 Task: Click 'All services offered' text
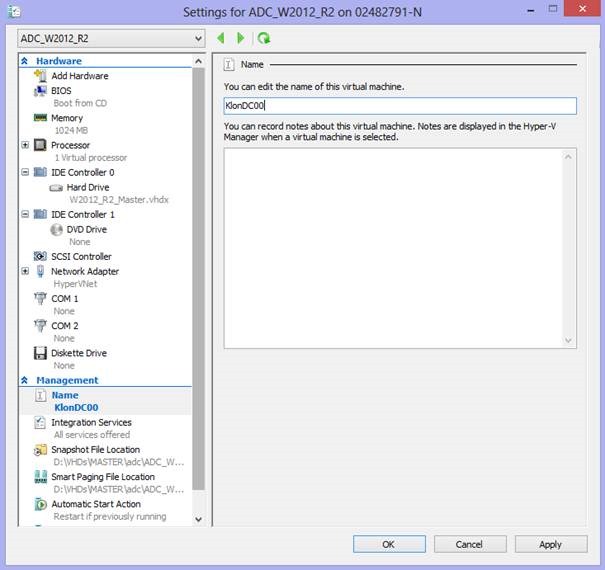pyautogui.click(x=92, y=435)
